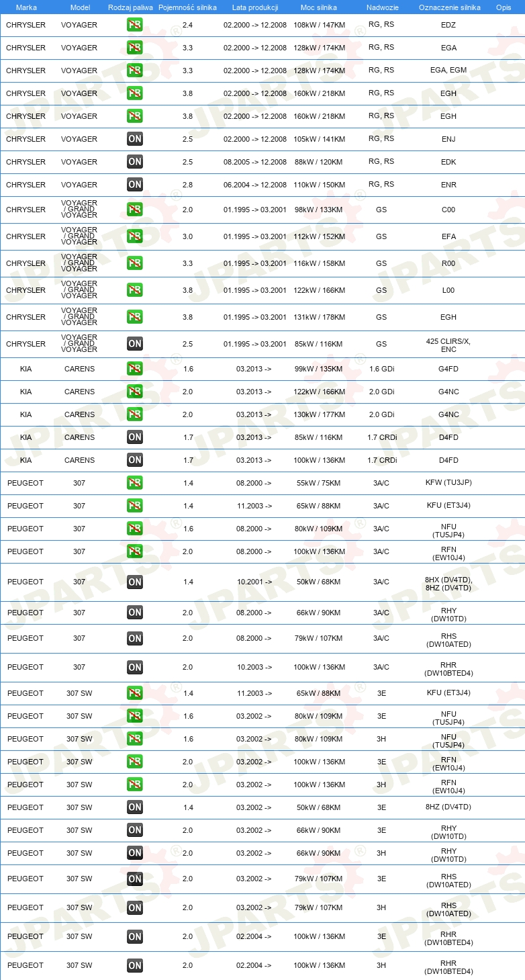Click the 1.6 GDi body cell
525x980 pixels.
pos(381,369)
